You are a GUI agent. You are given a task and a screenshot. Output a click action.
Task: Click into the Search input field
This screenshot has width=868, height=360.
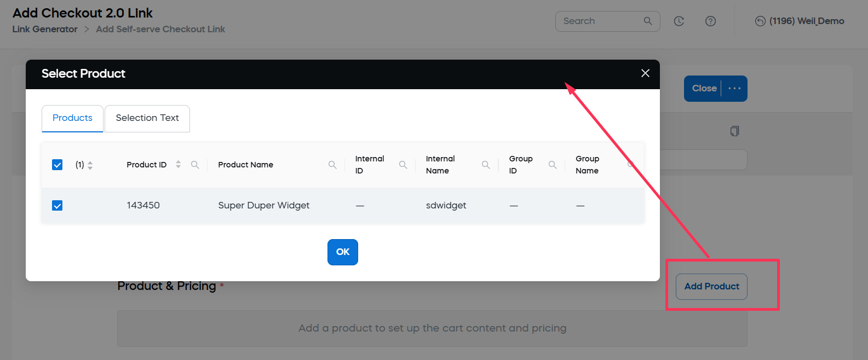(x=600, y=21)
